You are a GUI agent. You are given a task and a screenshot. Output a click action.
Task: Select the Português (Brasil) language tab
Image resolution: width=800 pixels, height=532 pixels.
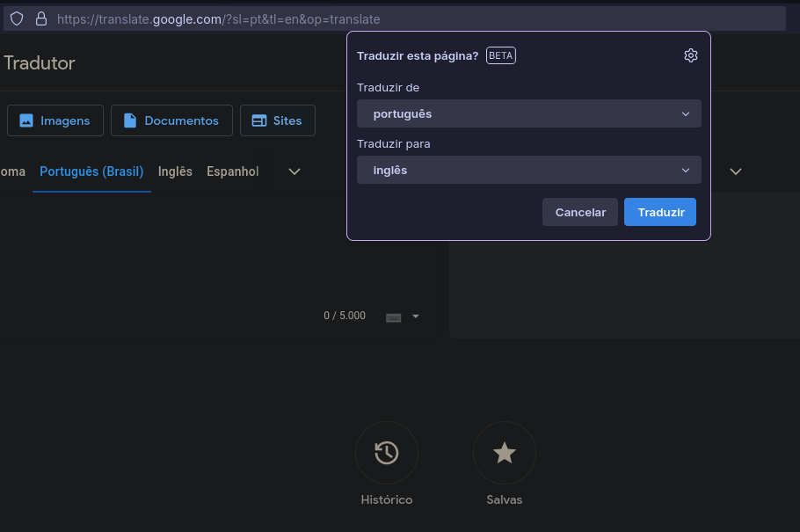[x=91, y=171]
